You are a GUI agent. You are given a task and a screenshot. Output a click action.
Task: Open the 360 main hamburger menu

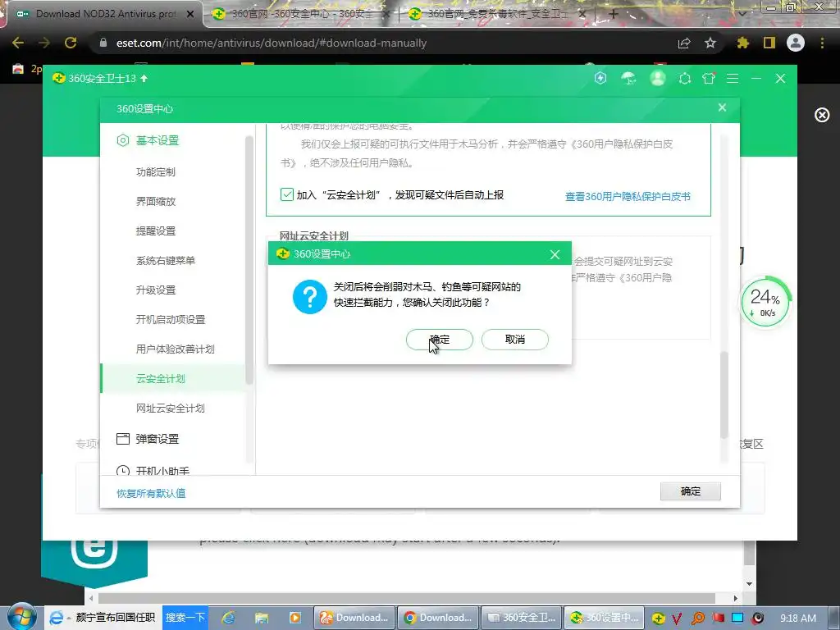(x=733, y=79)
